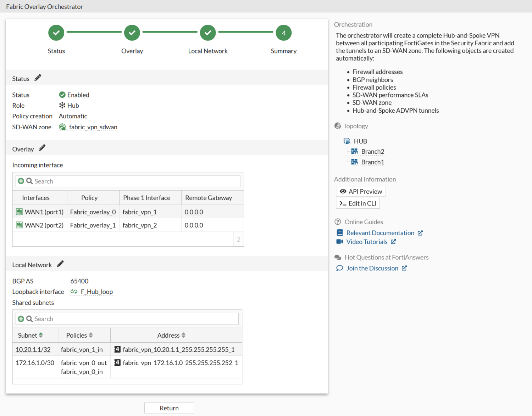Click the Overlay section edit pencil
The height and width of the screenshot is (416, 532).
(42, 148)
